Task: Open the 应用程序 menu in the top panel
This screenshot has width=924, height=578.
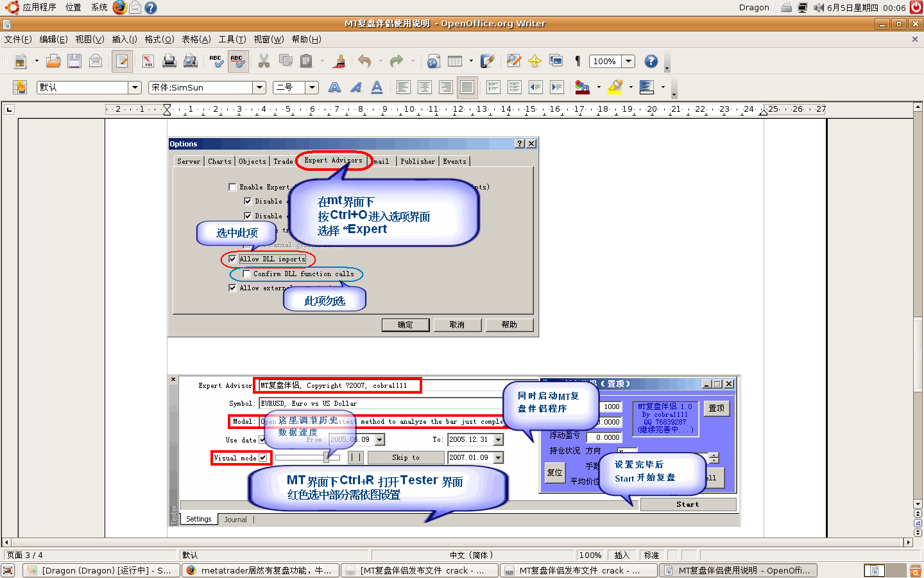Action: (x=39, y=8)
